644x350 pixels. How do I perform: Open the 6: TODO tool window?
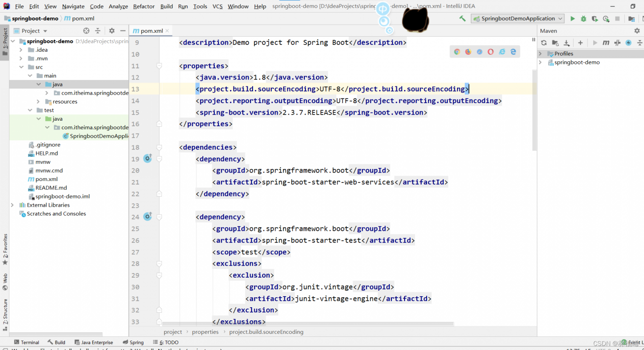[x=166, y=342]
